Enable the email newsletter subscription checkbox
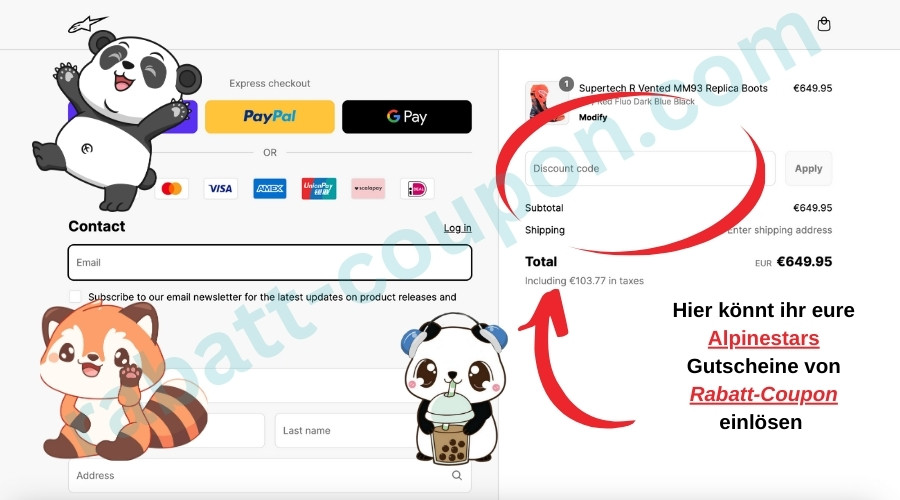Screen dimensions: 900x500 click(x=75, y=296)
